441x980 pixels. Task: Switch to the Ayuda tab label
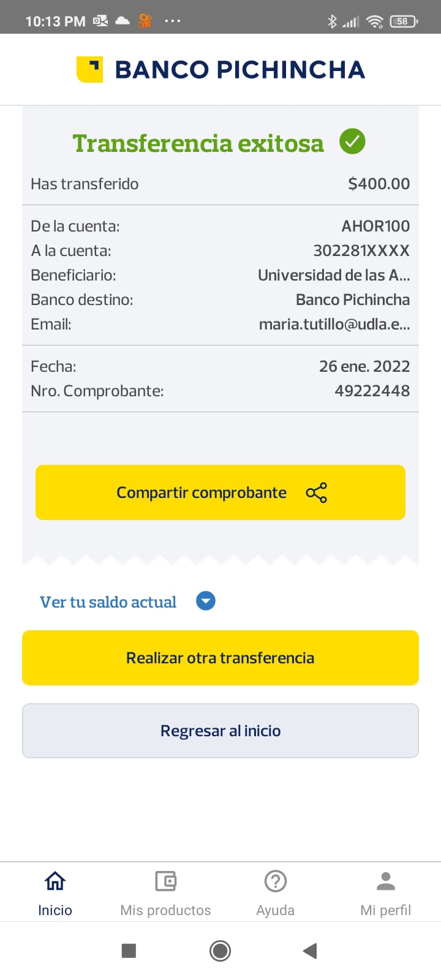[x=276, y=910]
